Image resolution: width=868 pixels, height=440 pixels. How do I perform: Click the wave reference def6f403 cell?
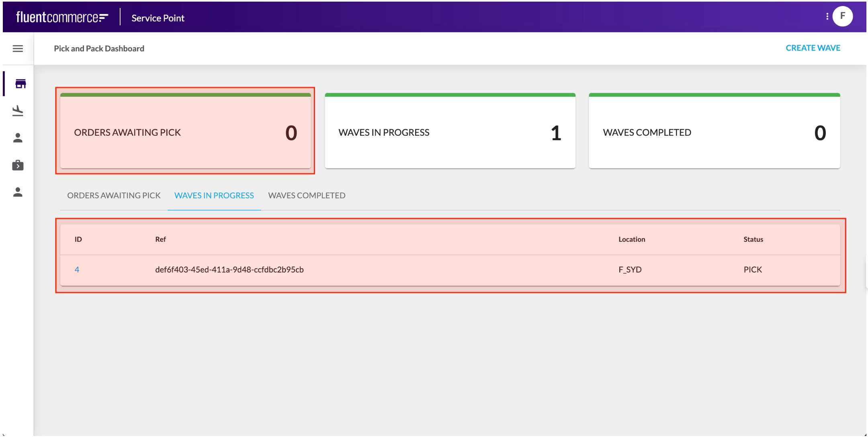pyautogui.click(x=229, y=270)
